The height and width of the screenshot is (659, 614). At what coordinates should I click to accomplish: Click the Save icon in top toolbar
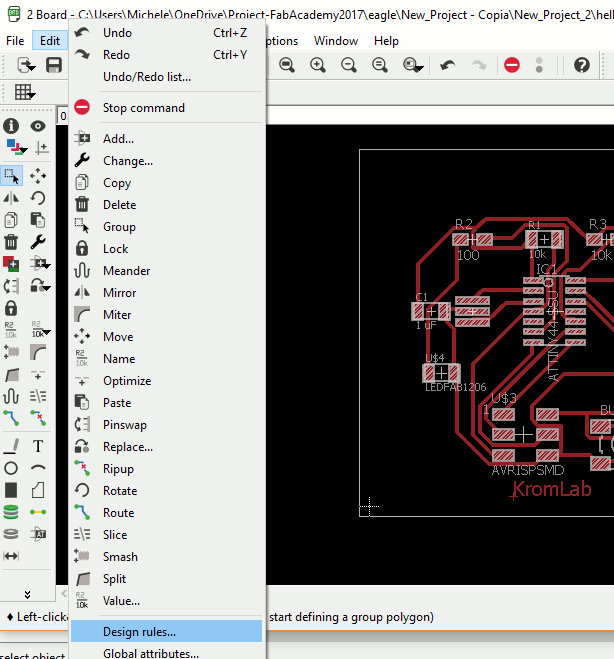coord(54,65)
